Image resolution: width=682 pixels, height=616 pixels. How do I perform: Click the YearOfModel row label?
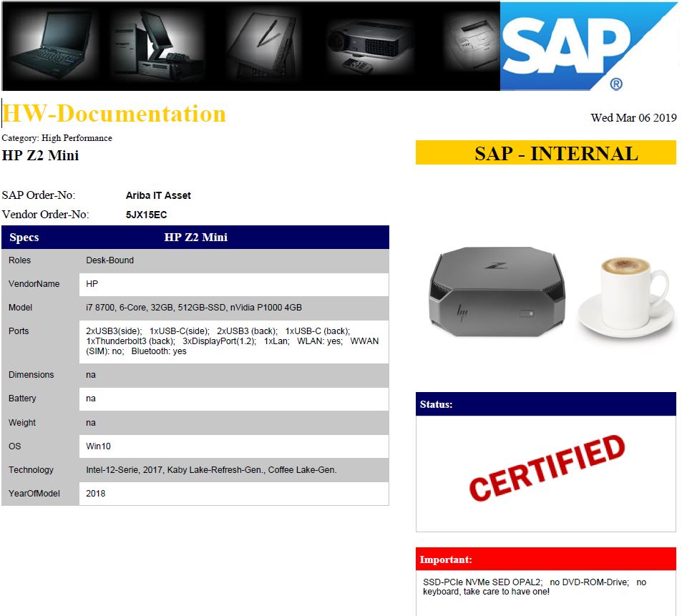[34, 494]
